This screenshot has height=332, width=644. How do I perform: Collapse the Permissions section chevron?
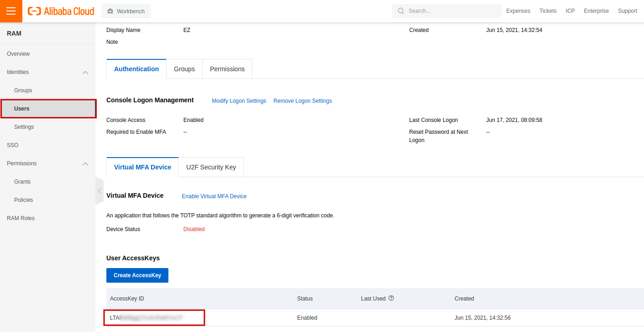click(85, 163)
